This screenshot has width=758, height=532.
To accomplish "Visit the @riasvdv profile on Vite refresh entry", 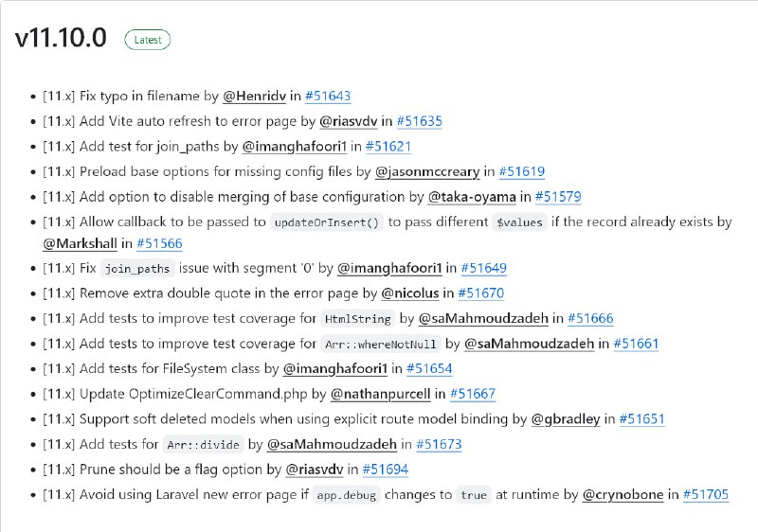I will [x=348, y=121].
